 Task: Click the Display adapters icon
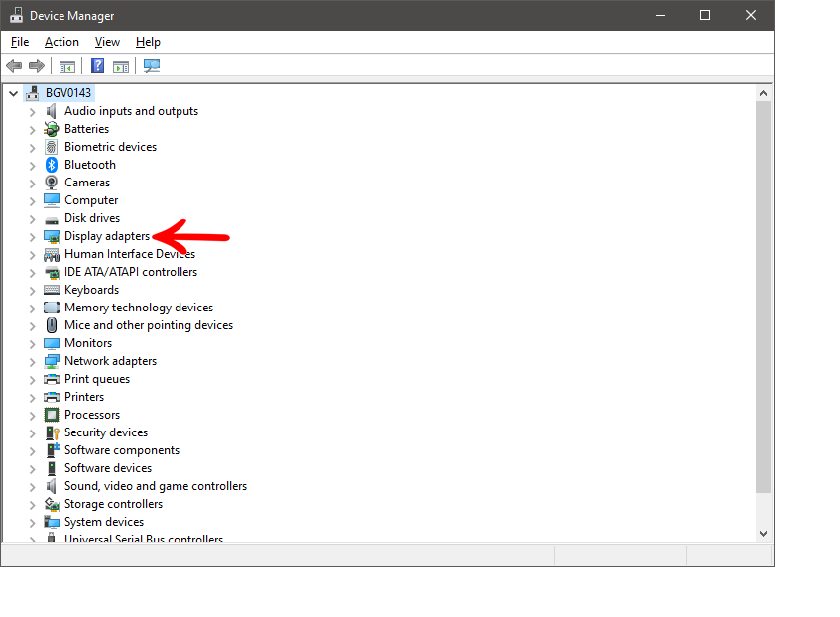(x=52, y=236)
